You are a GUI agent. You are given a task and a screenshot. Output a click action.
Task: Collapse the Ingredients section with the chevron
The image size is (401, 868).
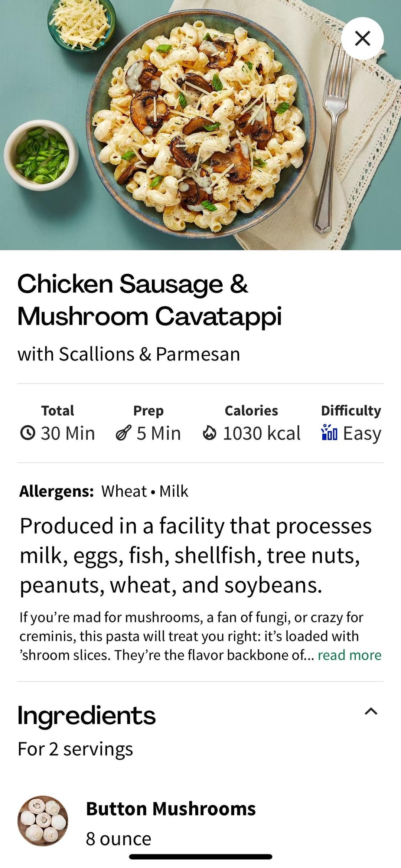click(x=371, y=711)
